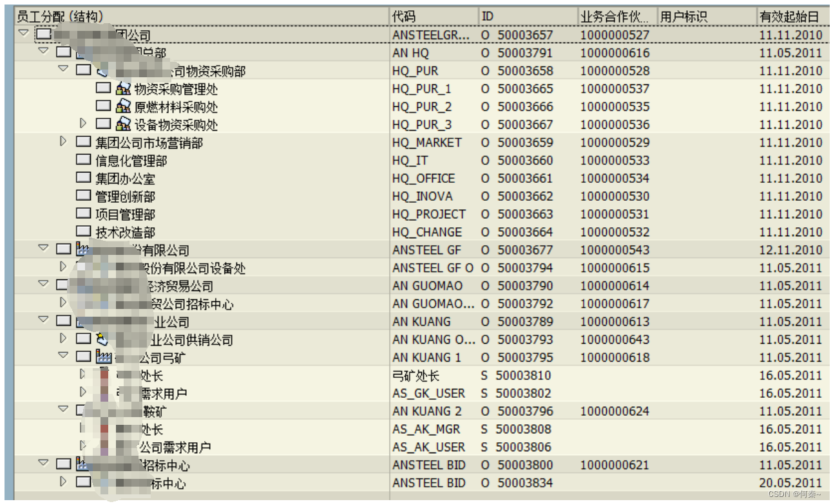Click the code cell AS_AK_MGR

click(x=426, y=429)
